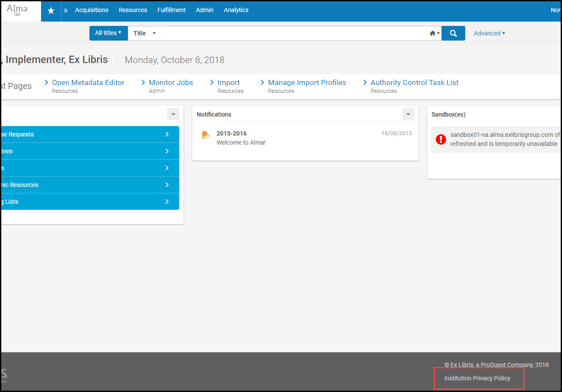
Task: Click the Institution Privacy Policy link
Action: tap(477, 378)
